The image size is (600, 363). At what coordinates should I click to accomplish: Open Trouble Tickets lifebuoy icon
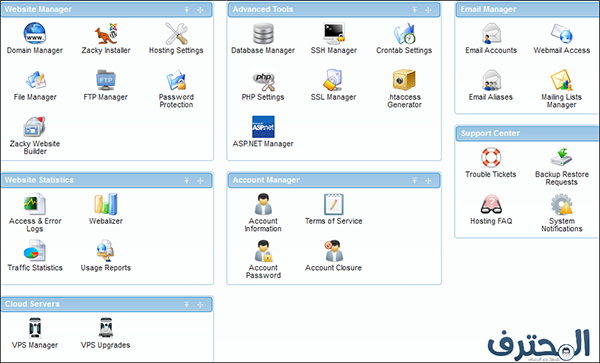click(491, 157)
